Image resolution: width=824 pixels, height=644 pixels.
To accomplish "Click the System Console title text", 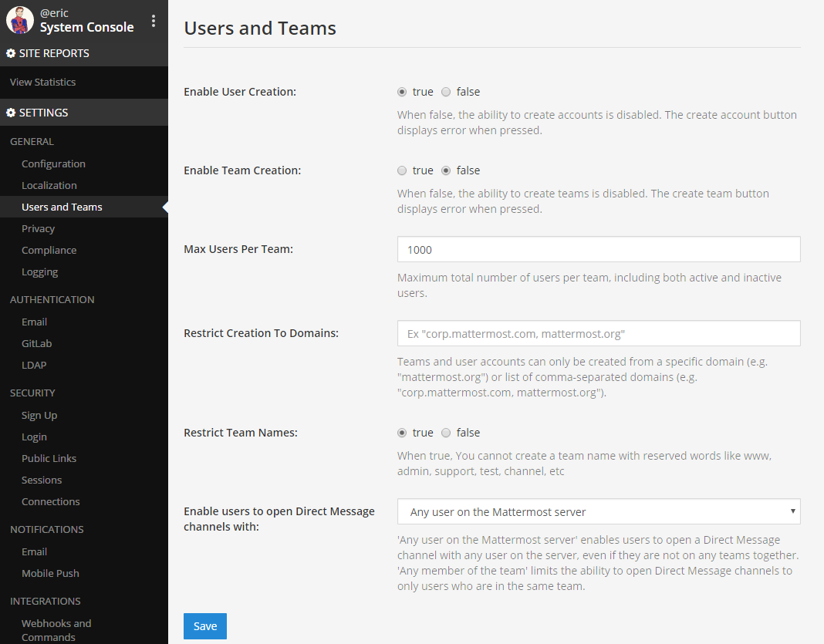I will (x=86, y=27).
